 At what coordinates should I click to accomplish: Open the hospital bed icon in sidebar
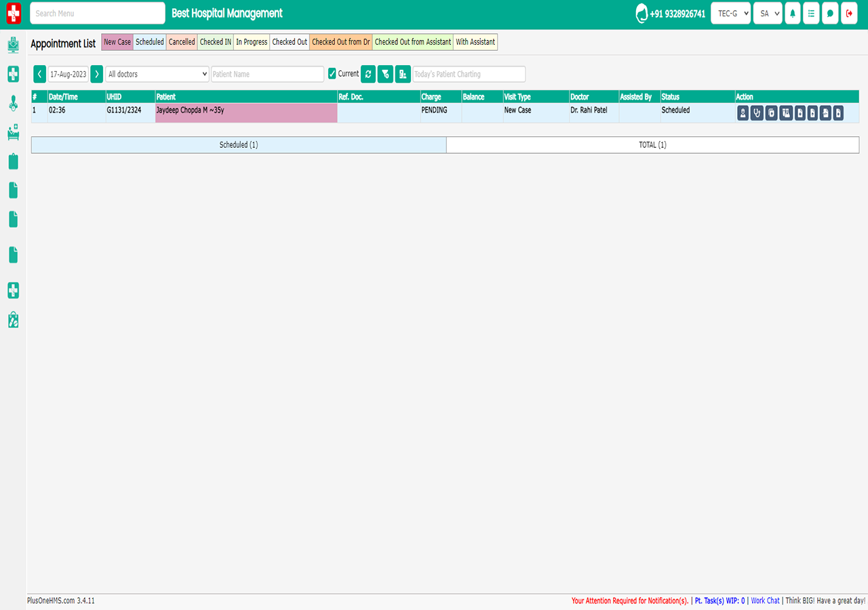point(13,132)
